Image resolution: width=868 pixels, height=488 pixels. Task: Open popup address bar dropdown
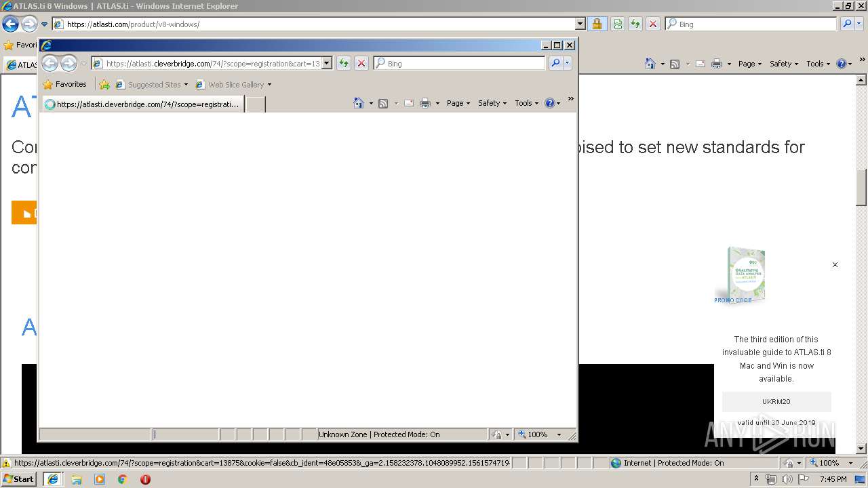pos(326,63)
